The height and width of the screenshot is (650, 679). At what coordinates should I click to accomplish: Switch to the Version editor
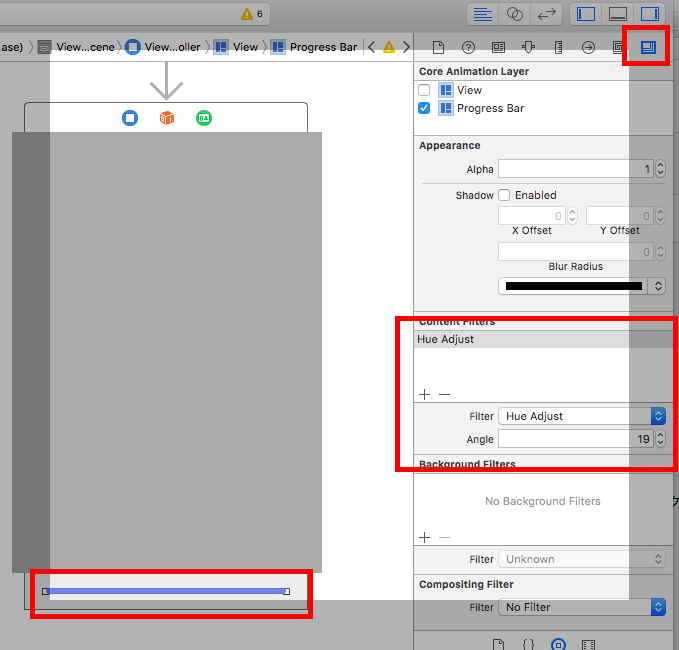[546, 14]
